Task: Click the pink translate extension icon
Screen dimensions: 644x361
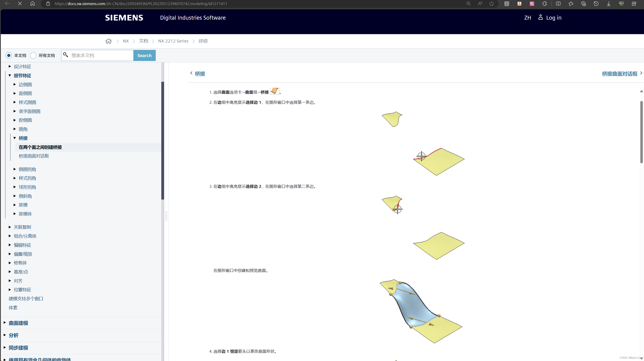Action: tap(532, 3)
